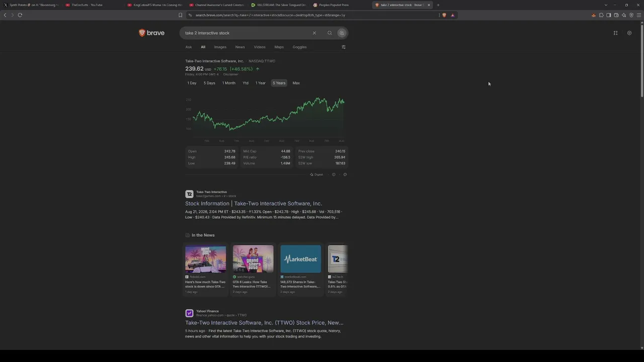644x362 pixels.
Task: Open the search filter sliders icon
Action: (344, 47)
